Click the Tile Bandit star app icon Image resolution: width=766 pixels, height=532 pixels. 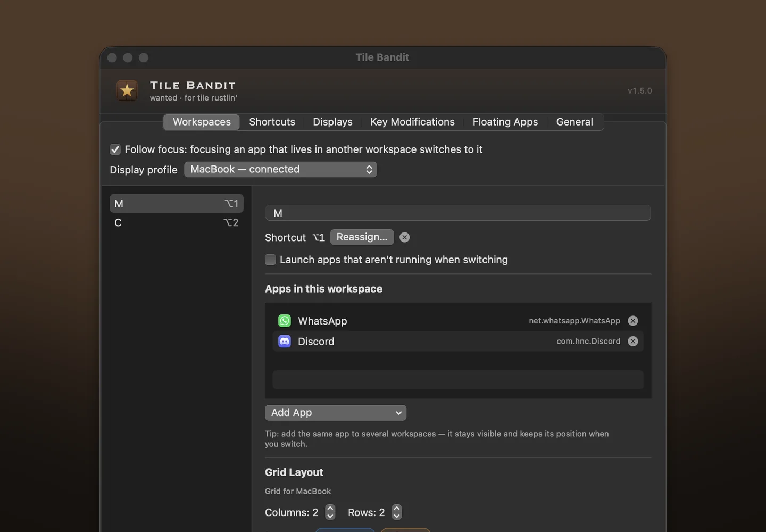127,91
